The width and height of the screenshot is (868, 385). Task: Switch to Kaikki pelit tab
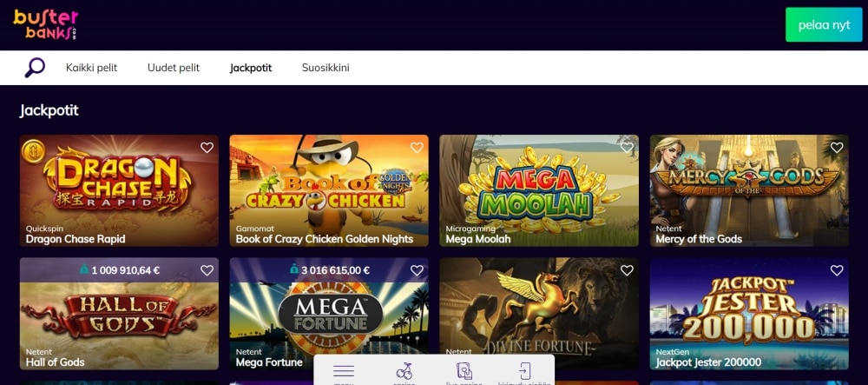point(91,68)
